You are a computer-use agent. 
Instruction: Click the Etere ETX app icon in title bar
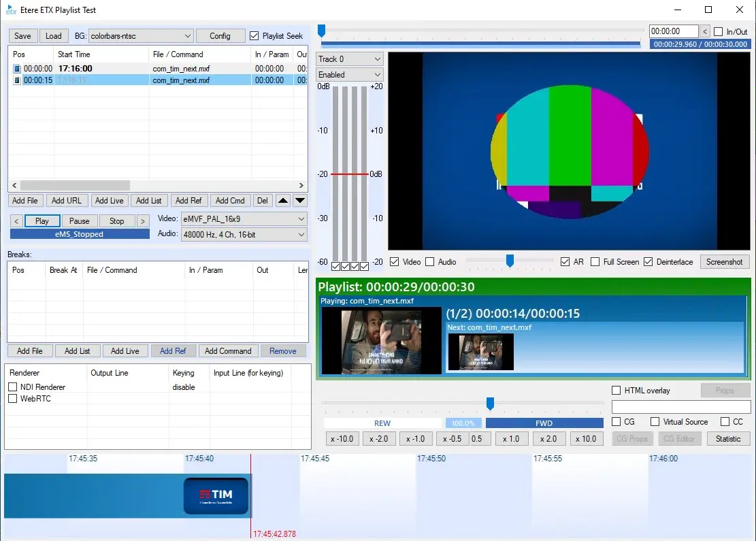pyautogui.click(x=11, y=10)
